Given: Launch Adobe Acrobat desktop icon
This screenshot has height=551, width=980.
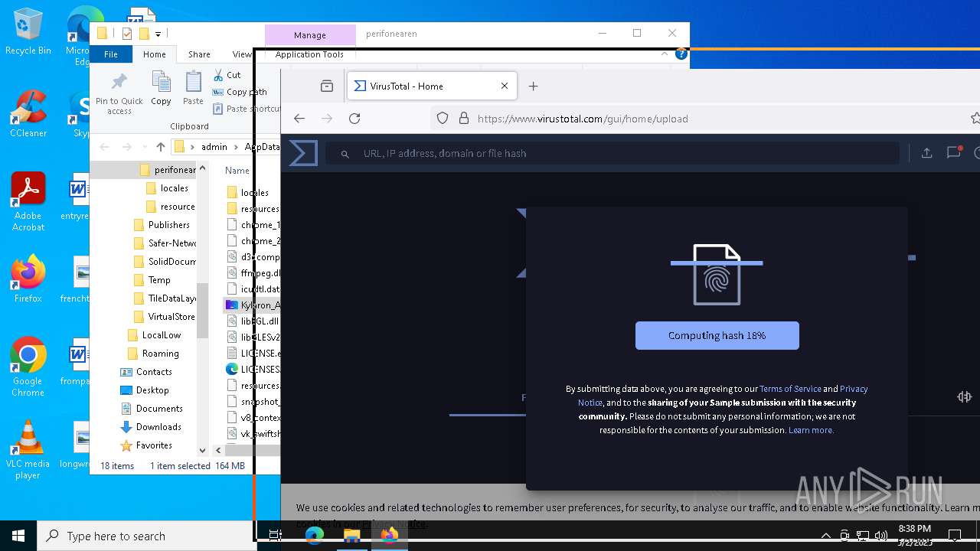Looking at the screenshot, I should point(28,202).
